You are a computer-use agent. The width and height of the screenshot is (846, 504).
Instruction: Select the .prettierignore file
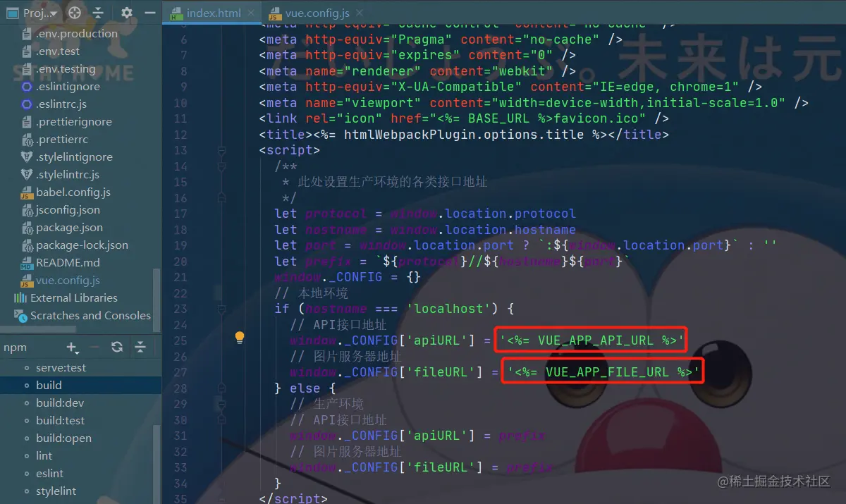[x=74, y=122]
